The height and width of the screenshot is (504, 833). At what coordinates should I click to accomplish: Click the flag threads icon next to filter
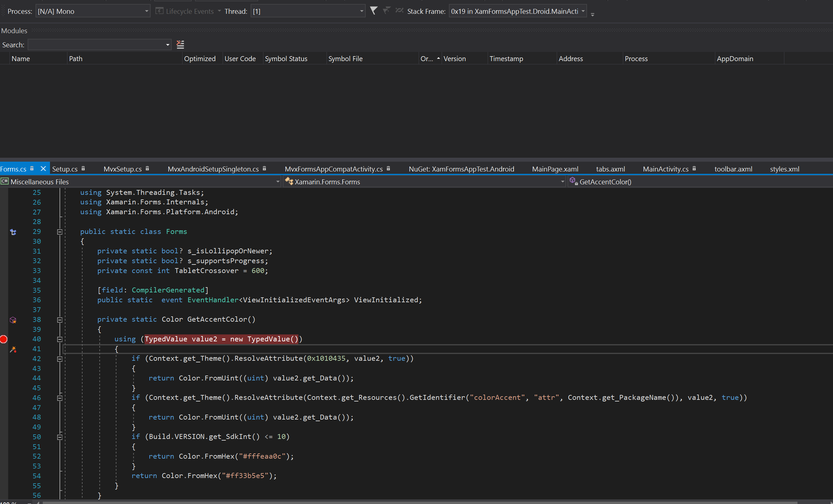pyautogui.click(x=386, y=11)
